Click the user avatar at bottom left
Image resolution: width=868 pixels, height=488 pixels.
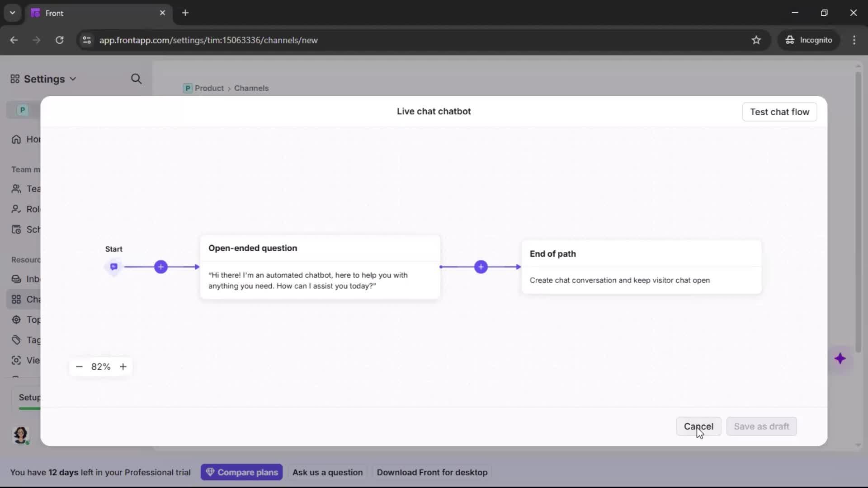pos(21,435)
